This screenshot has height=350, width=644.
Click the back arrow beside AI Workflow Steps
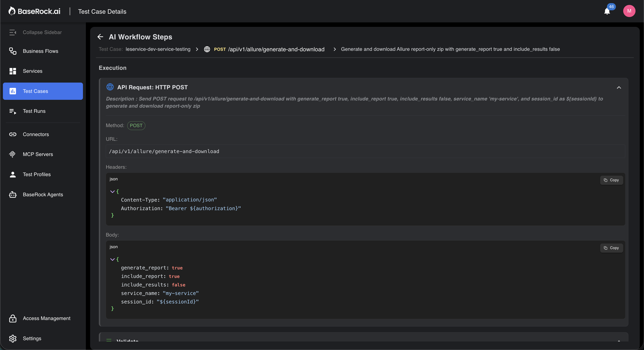click(100, 37)
